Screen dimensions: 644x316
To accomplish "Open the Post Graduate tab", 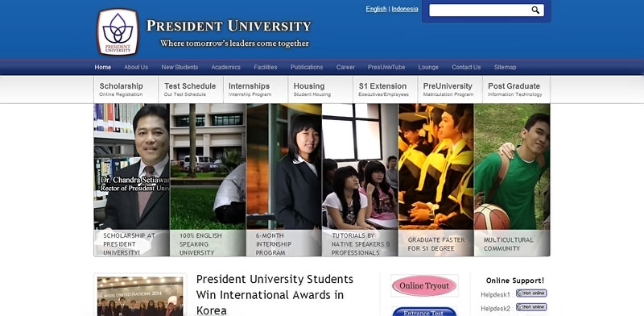I will point(516,89).
